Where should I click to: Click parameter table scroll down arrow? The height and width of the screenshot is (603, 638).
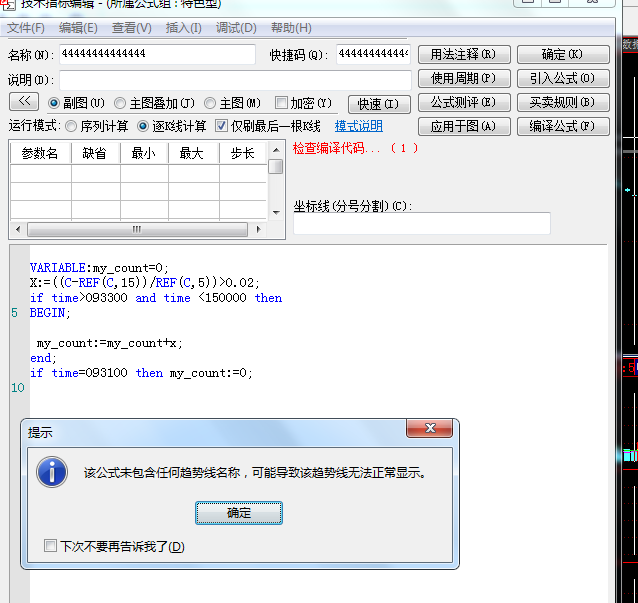tap(276, 213)
